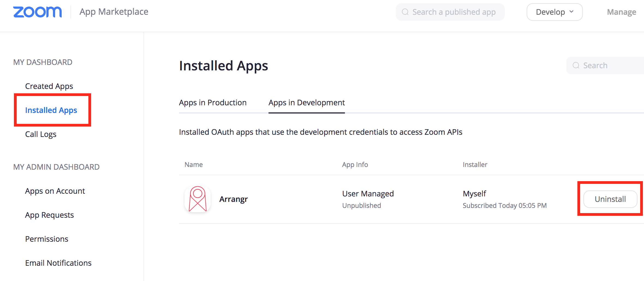Click Subscribed Today 05:05 PM text
This screenshot has height=281, width=644.
pos(505,205)
